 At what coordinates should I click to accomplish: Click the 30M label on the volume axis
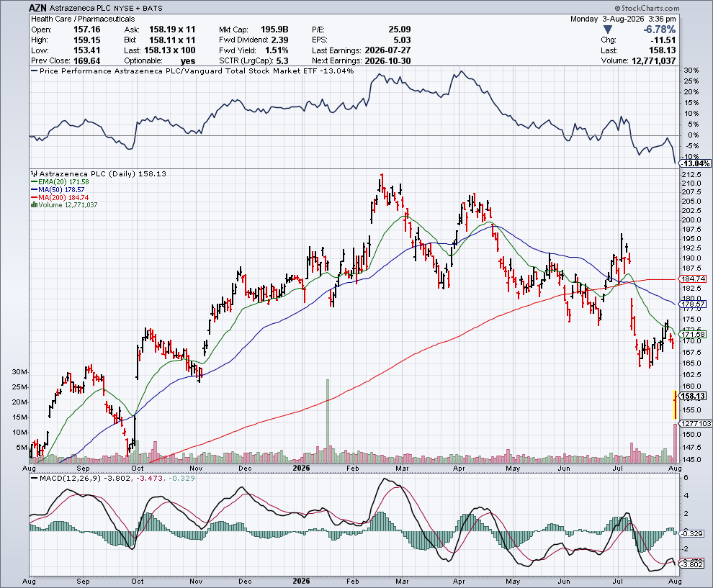pyautogui.click(x=20, y=372)
